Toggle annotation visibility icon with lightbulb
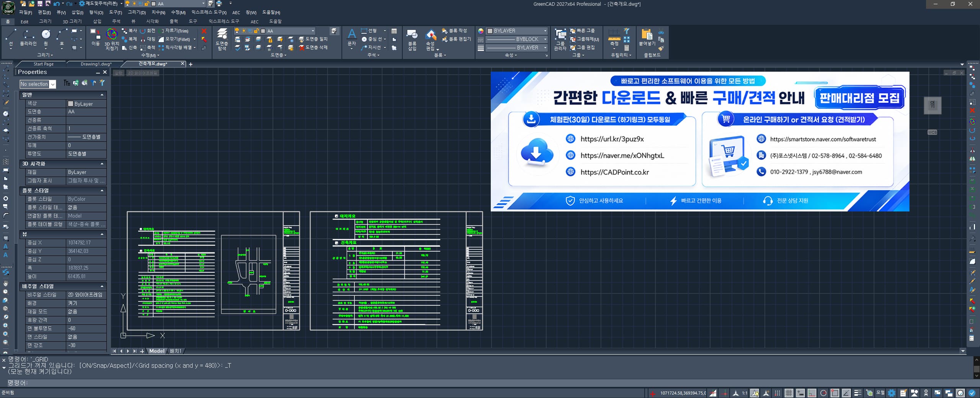Viewport: 980px width, 398px height. coord(755,393)
